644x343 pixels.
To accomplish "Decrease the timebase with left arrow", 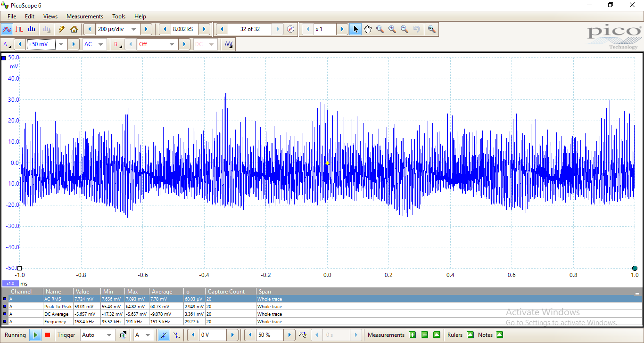I will [x=90, y=29].
